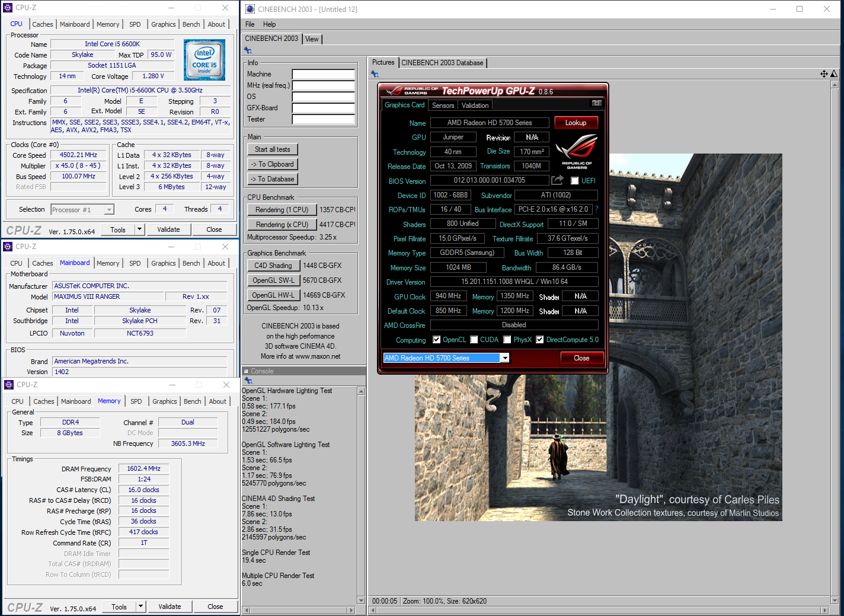Click the small square icon beside Console title
This screenshot has height=616, width=844.
point(247,371)
